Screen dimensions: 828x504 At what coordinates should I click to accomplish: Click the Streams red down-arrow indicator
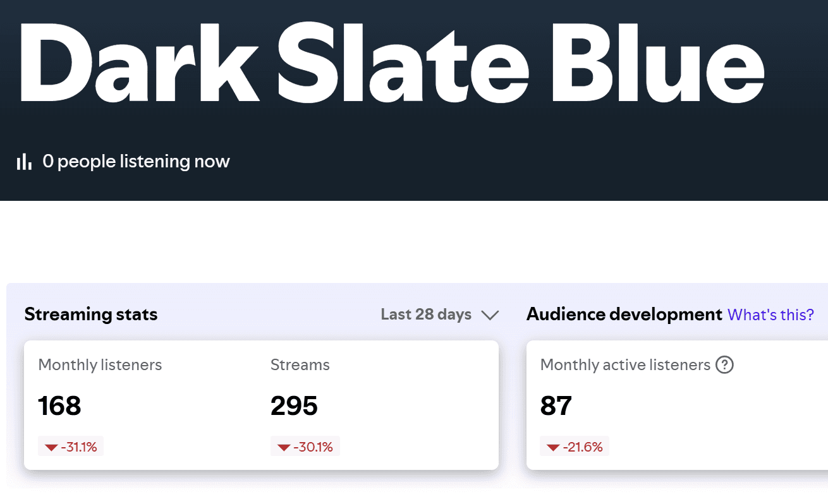[x=284, y=448]
